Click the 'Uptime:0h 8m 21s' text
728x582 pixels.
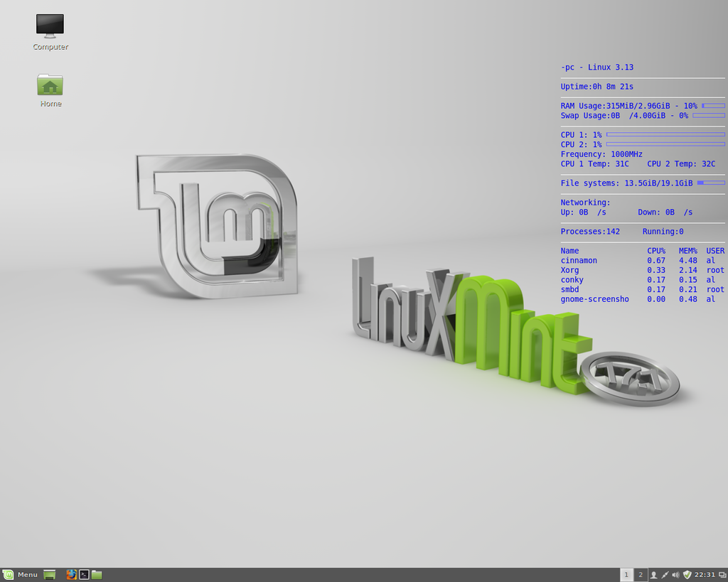pos(596,86)
